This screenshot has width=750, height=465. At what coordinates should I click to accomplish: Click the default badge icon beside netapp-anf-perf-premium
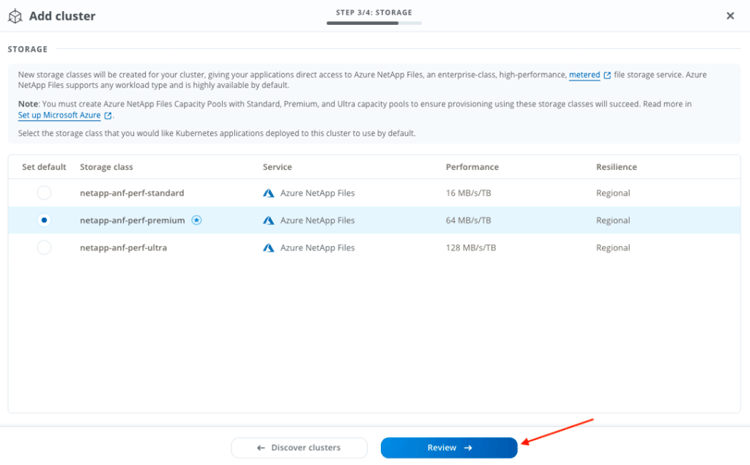tap(197, 220)
